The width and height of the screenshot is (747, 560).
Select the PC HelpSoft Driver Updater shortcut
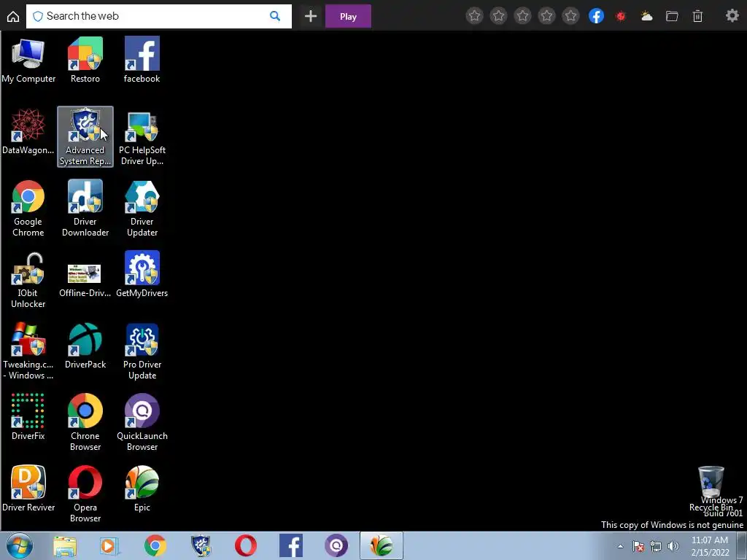click(x=142, y=138)
